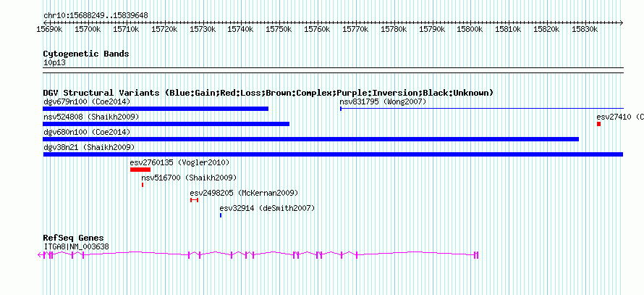
Task: Click the 15700k ruler tick label
Action: (88, 30)
